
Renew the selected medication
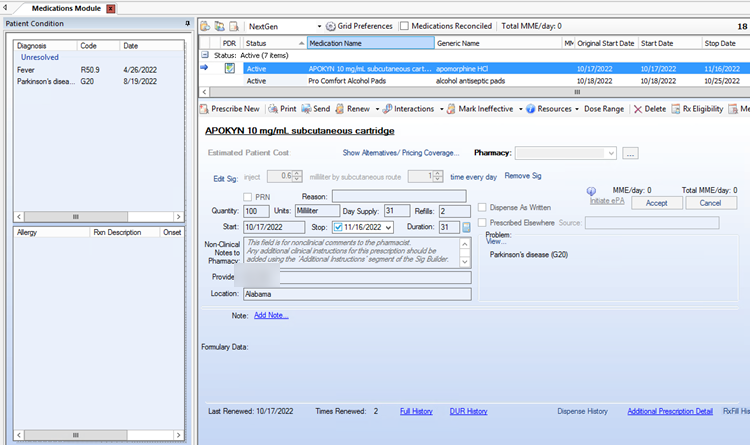353,109
